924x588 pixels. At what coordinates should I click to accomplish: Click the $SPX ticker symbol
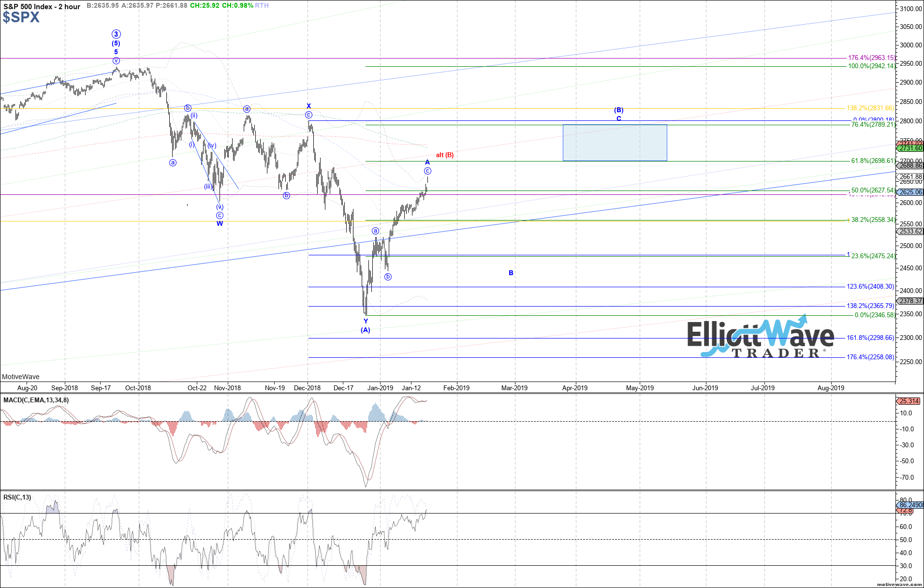(21, 17)
